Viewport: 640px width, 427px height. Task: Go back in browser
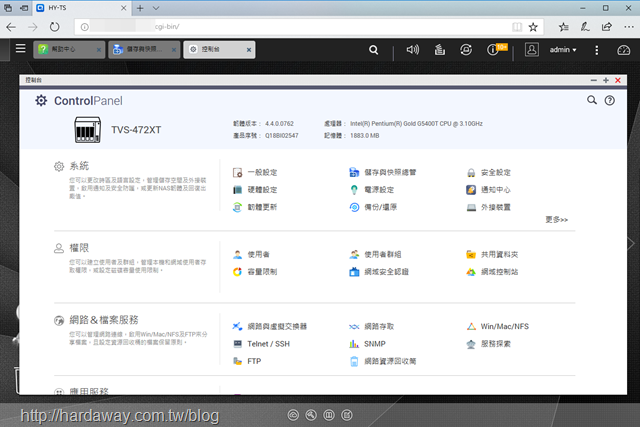pyautogui.click(x=11, y=27)
